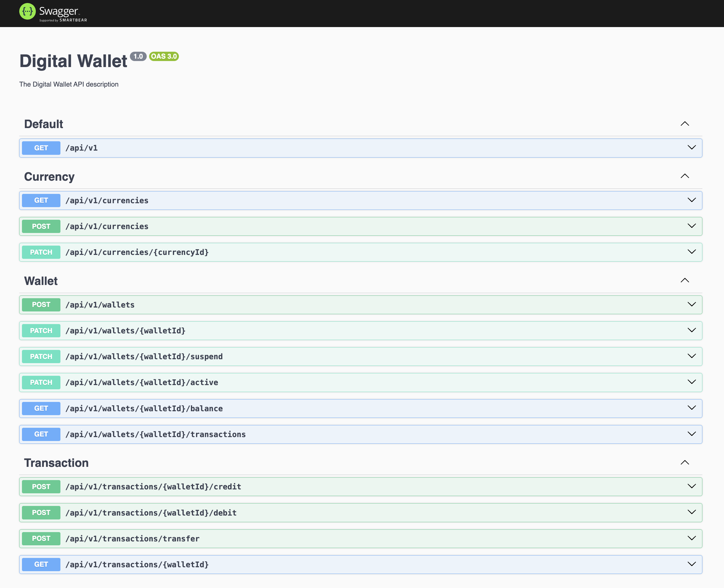Click the OAS 3.0 badge
Screen dimensions: 724x588
pyautogui.click(x=164, y=56)
